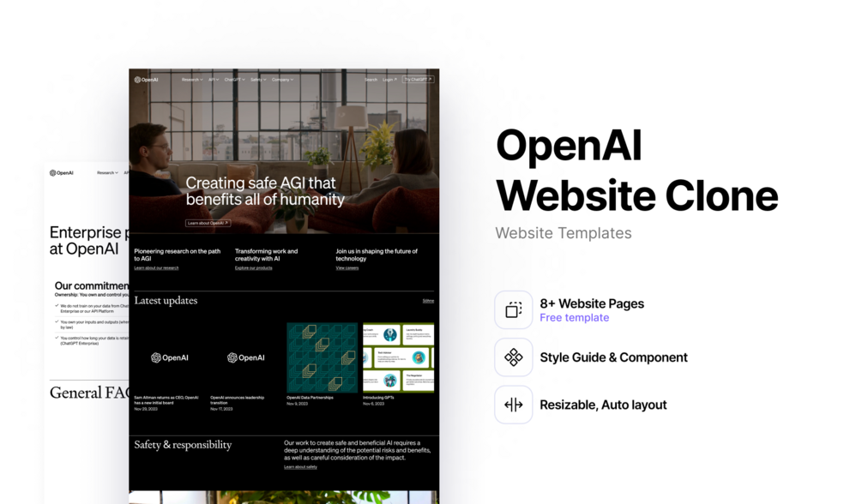
Task: Open the Learn about our research link
Action: 156,268
